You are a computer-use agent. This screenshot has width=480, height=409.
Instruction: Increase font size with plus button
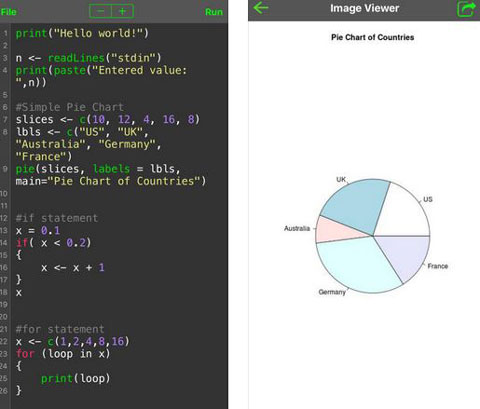123,11
